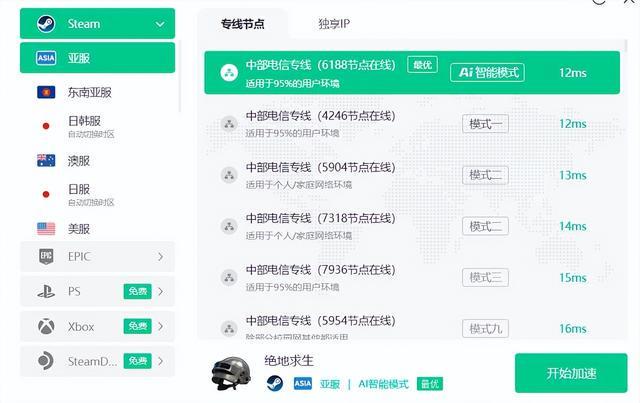Viewport: 640px width, 403px height.
Task: Select the 7936节点在线 node row
Action: click(x=412, y=278)
